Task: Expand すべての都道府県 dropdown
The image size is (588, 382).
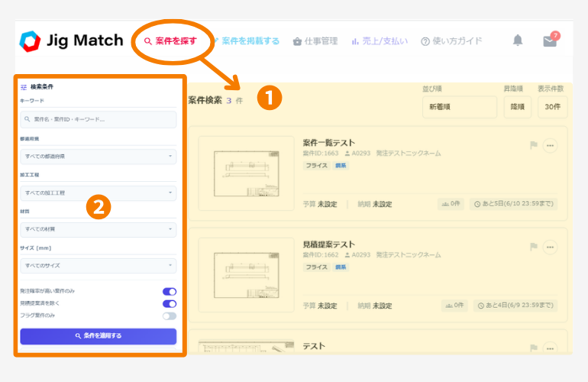Action: click(x=99, y=157)
